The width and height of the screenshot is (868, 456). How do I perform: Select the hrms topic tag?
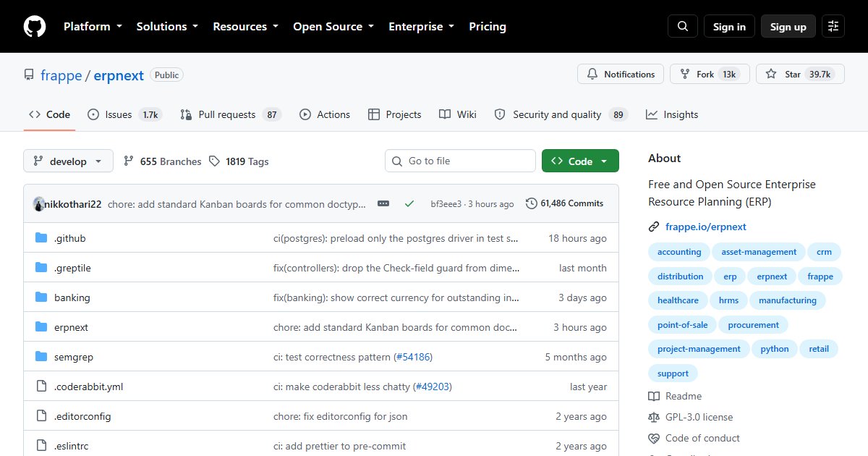click(x=728, y=300)
